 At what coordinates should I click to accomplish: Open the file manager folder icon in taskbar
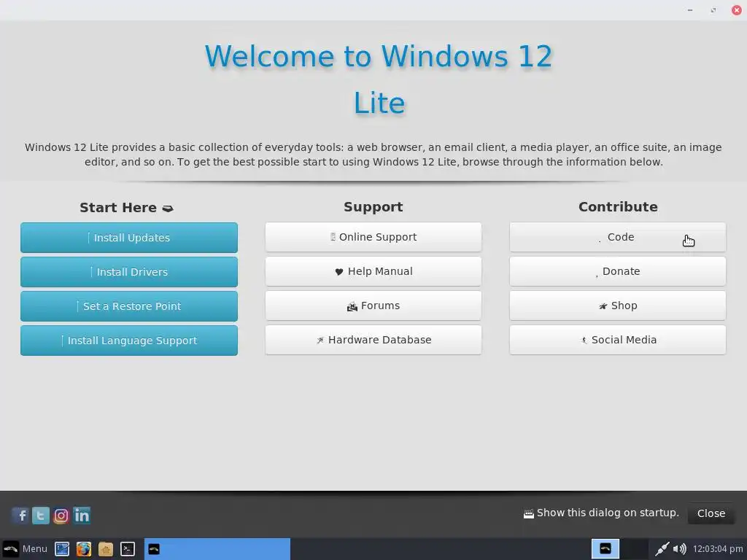pyautogui.click(x=105, y=549)
